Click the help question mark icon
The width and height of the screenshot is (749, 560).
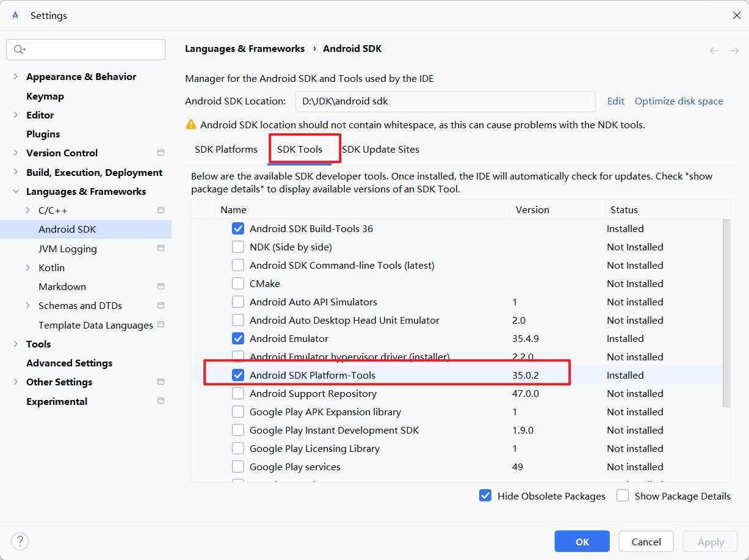(20, 541)
